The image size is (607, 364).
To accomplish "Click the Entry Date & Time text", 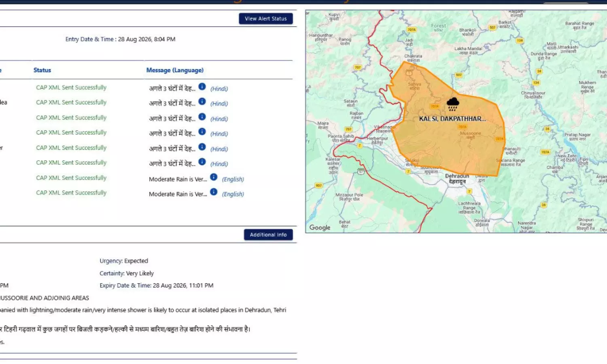I will click(x=120, y=39).
